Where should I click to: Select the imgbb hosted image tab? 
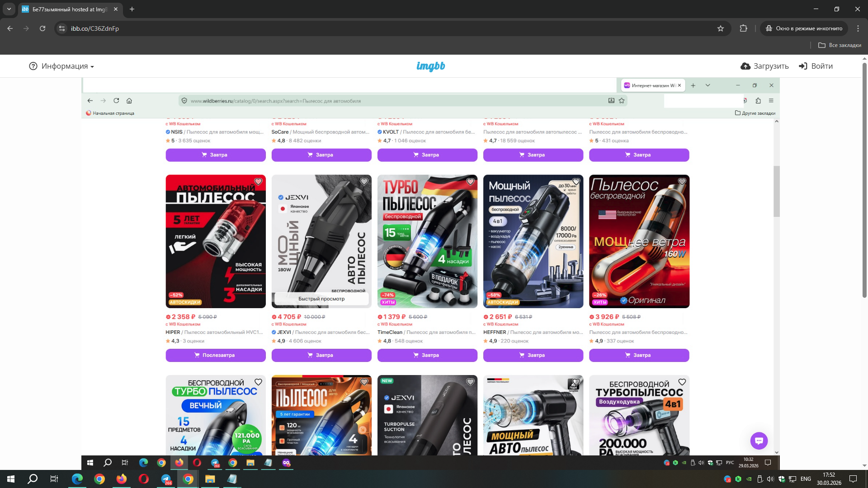tap(68, 9)
